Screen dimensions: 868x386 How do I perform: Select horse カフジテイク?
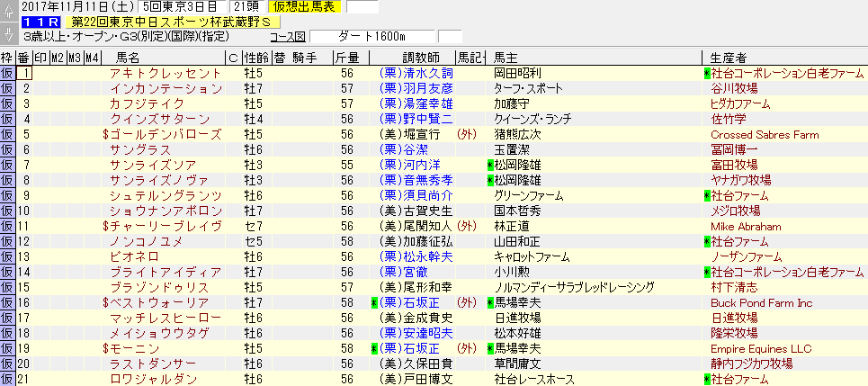click(147, 103)
